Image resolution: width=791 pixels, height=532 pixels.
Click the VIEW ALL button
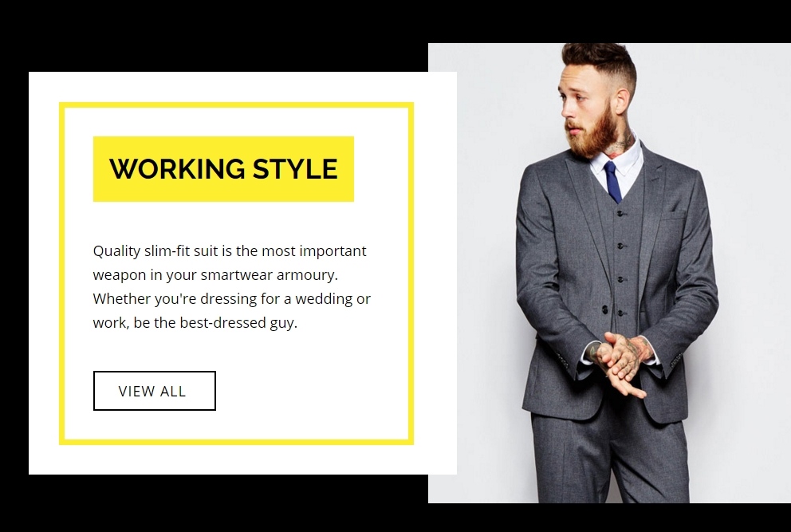tap(155, 391)
